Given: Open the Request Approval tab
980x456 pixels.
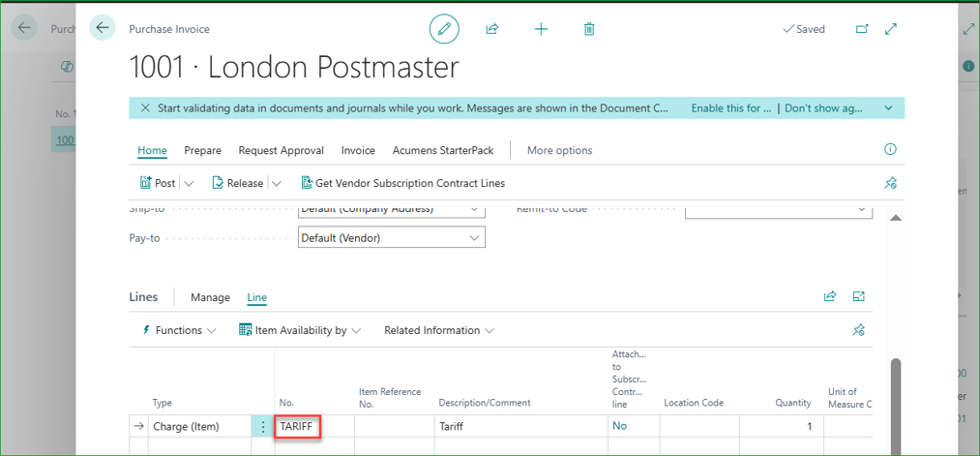Looking at the screenshot, I should pyautogui.click(x=282, y=150).
